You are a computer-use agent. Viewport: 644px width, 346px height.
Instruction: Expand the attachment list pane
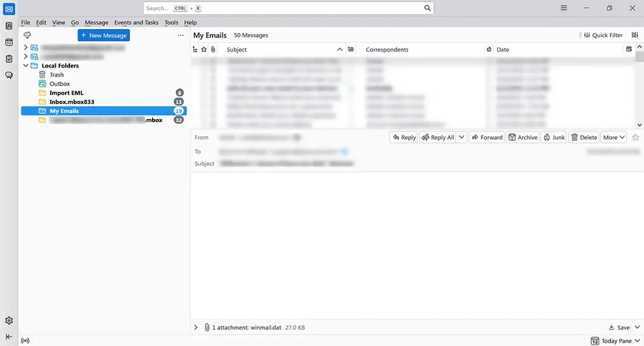[x=196, y=327]
